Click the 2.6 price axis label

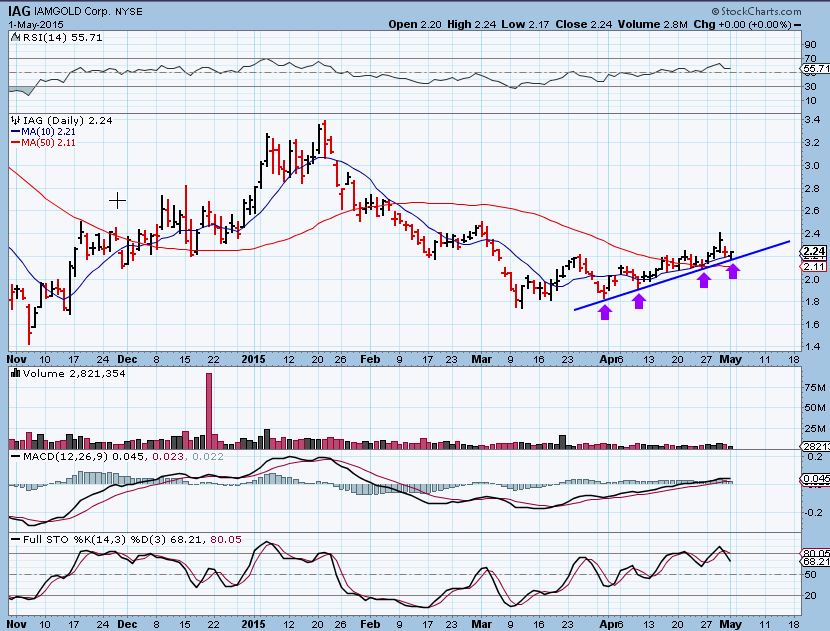pos(813,211)
